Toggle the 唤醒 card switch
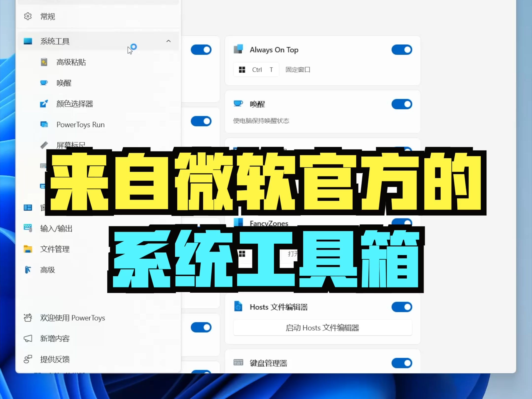The height and width of the screenshot is (399, 532). point(402,104)
